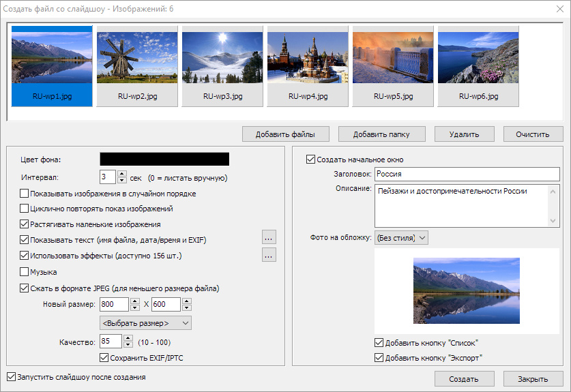Select the RU-wp6.jpg thumbnail
Viewport: 571px width, 392px height.
pyautogui.click(x=478, y=66)
